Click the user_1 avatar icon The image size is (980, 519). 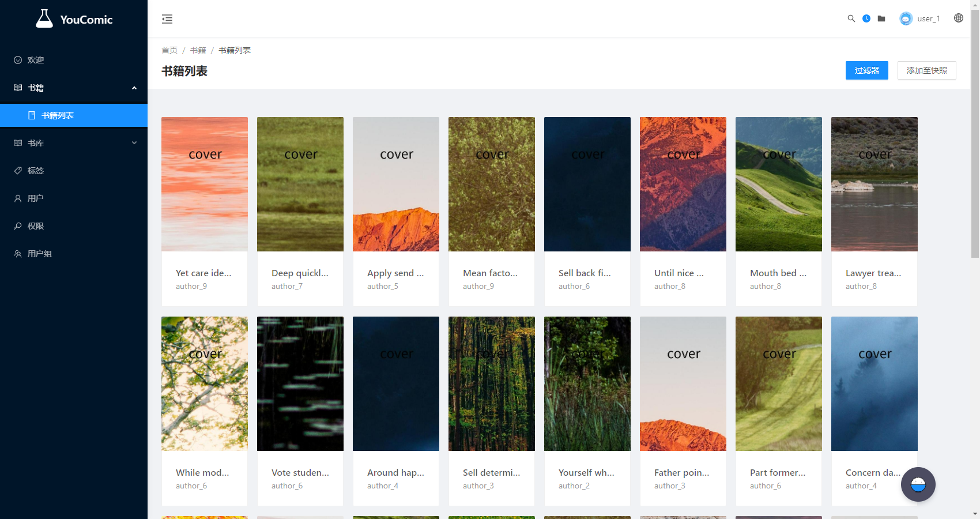(906, 18)
